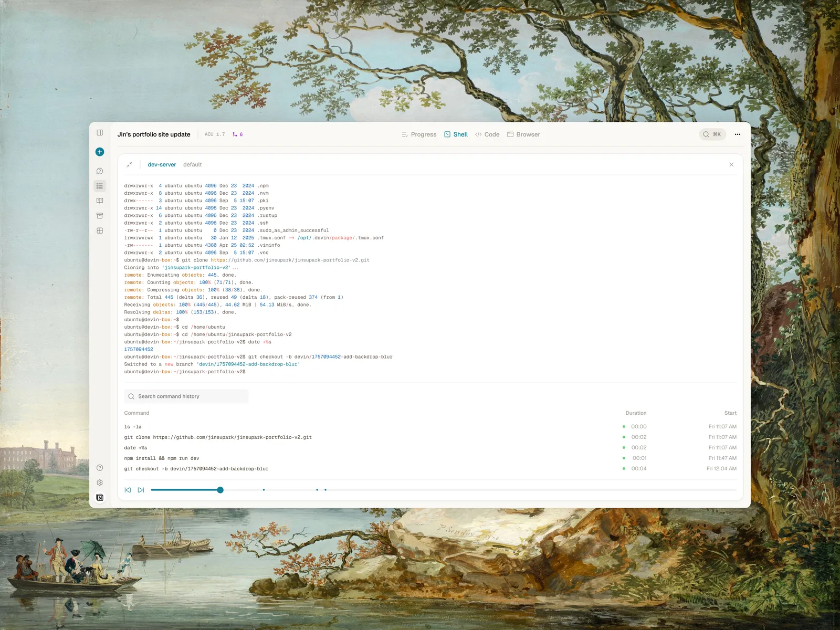Start a new session with plus button
840x630 pixels.
pyautogui.click(x=100, y=152)
